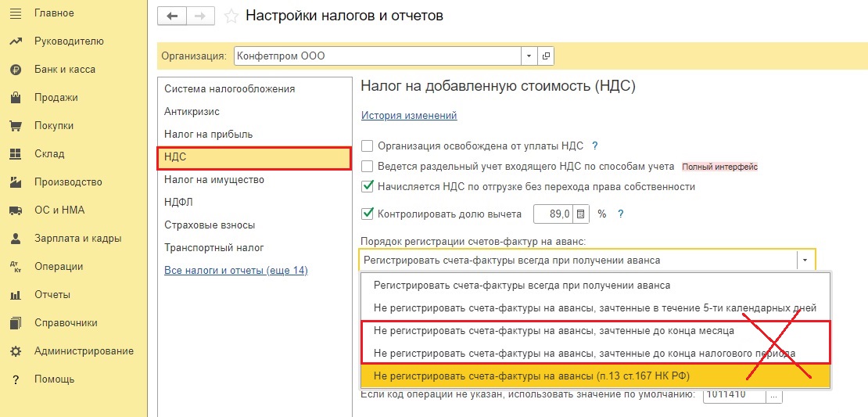Click the Руководителю chart icon
The width and height of the screenshot is (868, 417).
(x=16, y=41)
